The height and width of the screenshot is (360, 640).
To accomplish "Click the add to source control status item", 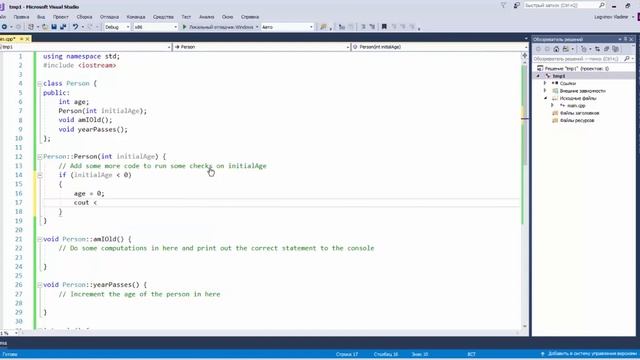I will 588,354.
